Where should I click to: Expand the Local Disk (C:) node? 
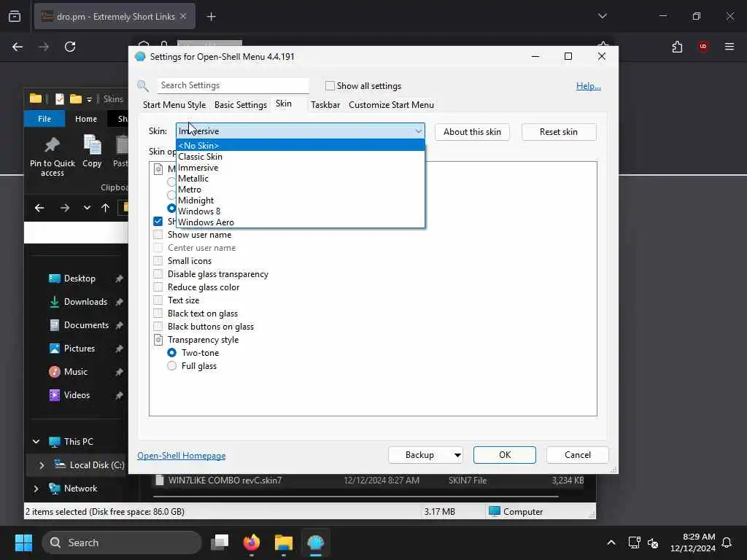point(42,465)
